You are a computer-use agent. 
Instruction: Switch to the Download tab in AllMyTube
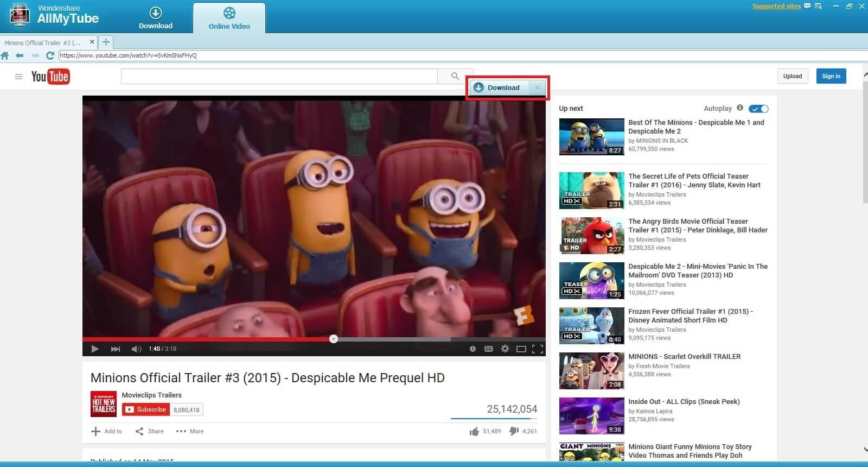point(156,18)
